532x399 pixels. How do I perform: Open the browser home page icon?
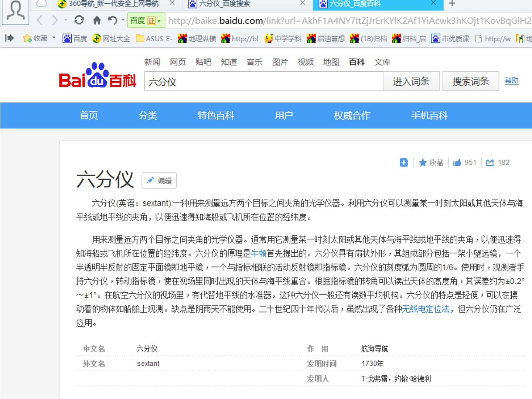(x=97, y=20)
